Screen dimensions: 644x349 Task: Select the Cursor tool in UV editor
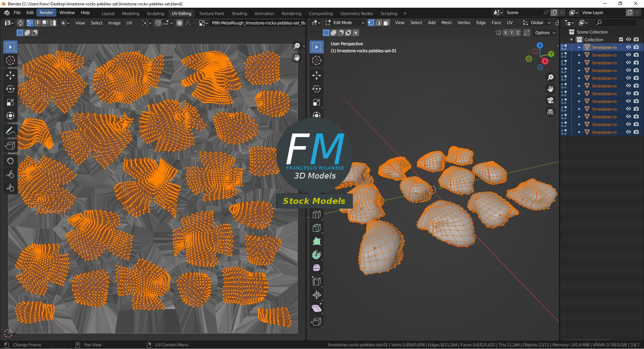click(10, 60)
